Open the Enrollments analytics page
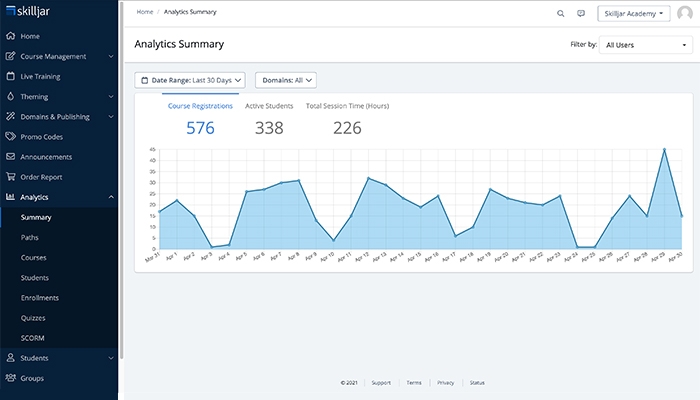700x400 pixels. [x=40, y=298]
